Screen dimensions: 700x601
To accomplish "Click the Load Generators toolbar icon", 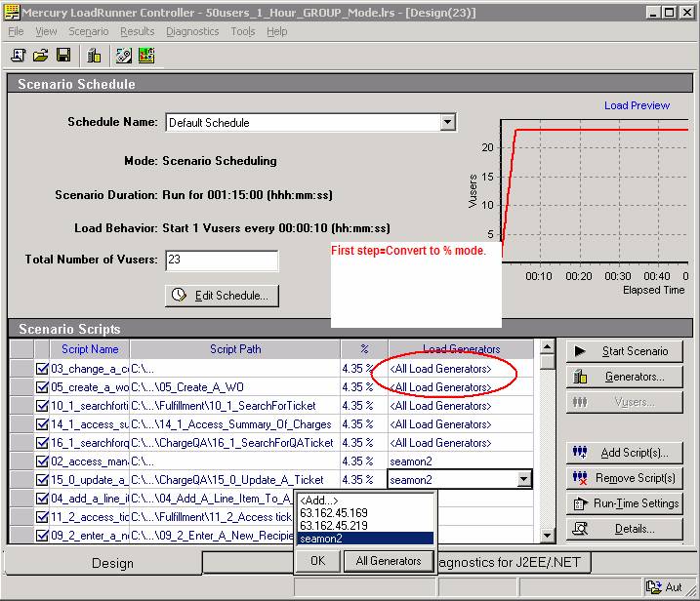I will [94, 56].
